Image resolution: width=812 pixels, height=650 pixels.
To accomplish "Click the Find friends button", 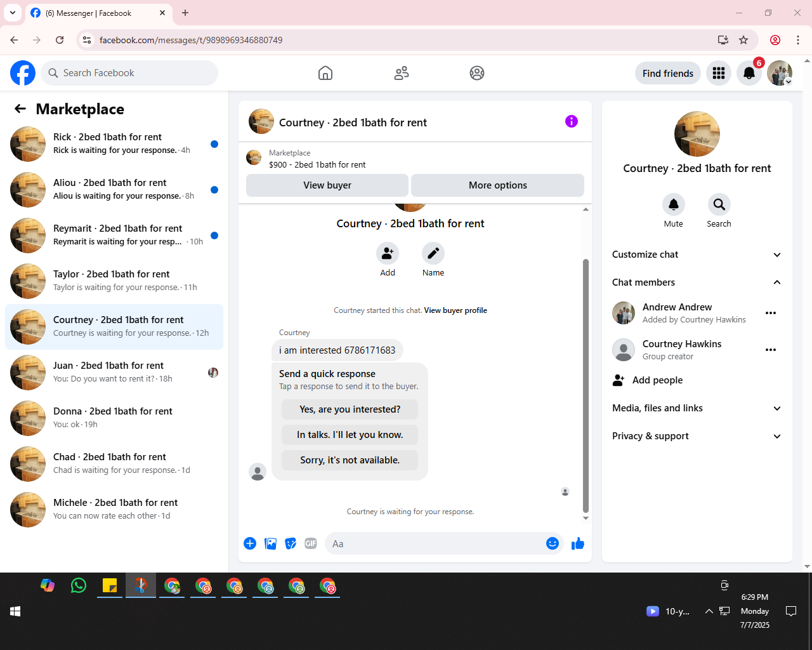I will pos(668,73).
